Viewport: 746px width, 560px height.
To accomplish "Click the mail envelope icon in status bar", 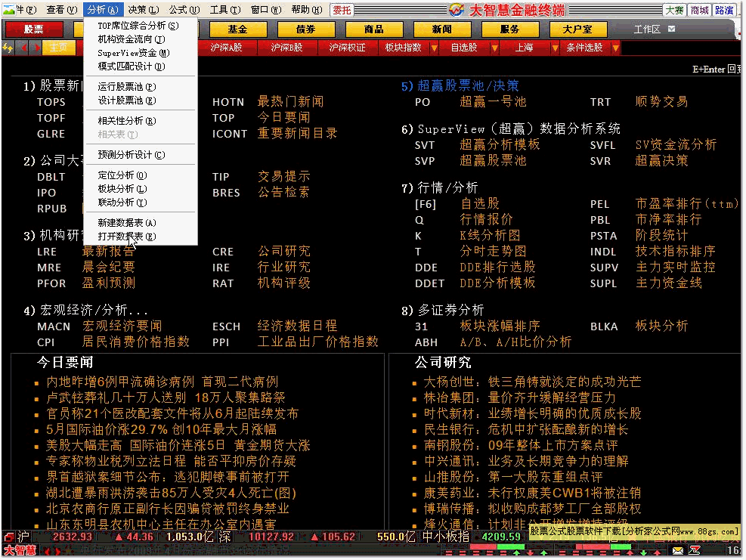I will tap(678, 550).
